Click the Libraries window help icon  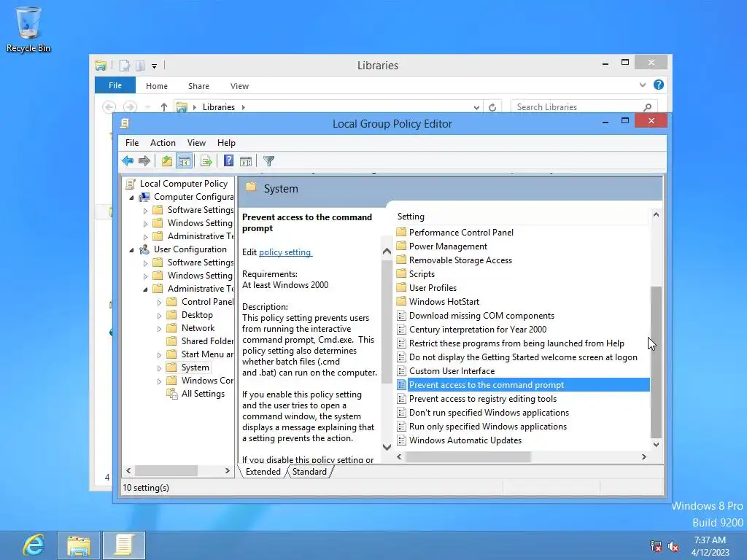(x=659, y=85)
